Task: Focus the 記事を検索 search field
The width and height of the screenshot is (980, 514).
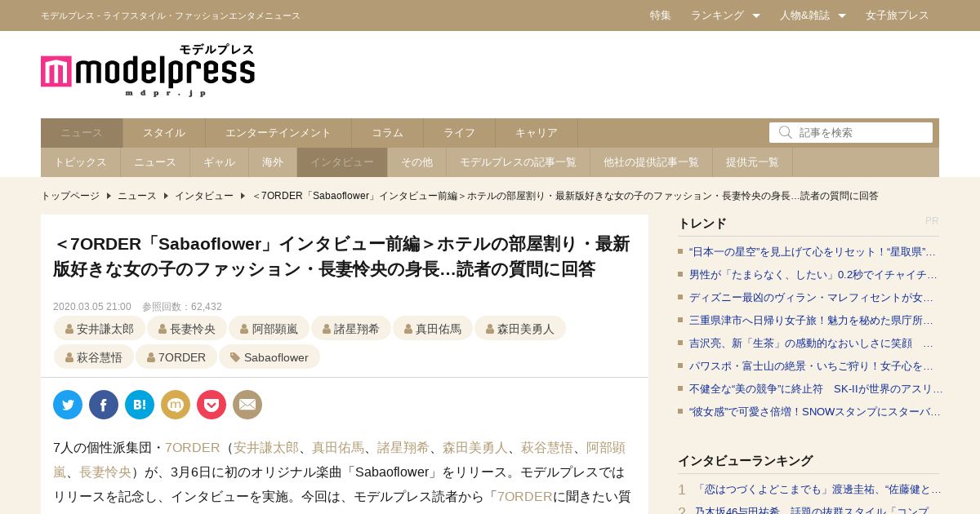Action: tap(851, 132)
